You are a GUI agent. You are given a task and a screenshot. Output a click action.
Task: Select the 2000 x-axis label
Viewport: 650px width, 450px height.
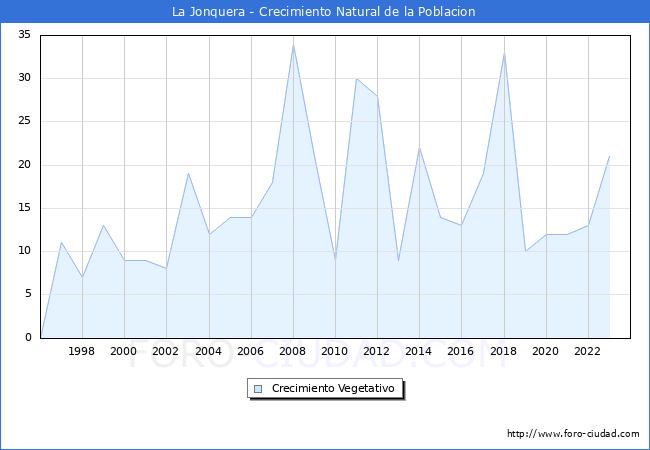click(124, 351)
